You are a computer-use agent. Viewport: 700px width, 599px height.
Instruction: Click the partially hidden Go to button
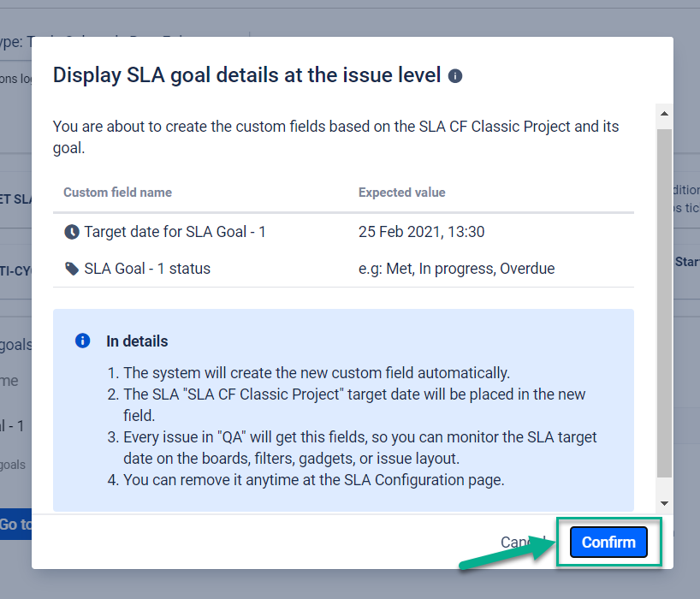coord(15,525)
